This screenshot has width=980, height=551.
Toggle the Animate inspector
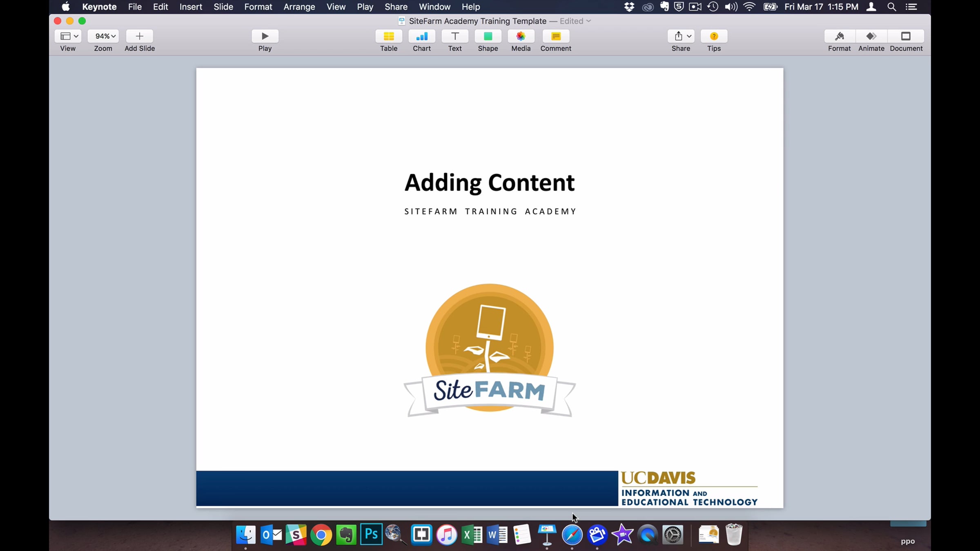[x=871, y=36]
